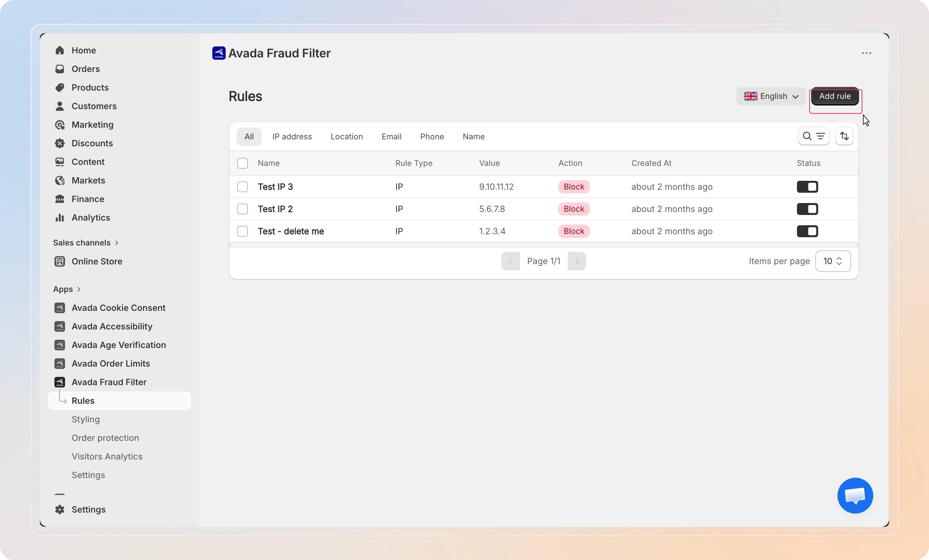The width and height of the screenshot is (929, 560).
Task: Go to previous page arrow
Action: pos(510,261)
